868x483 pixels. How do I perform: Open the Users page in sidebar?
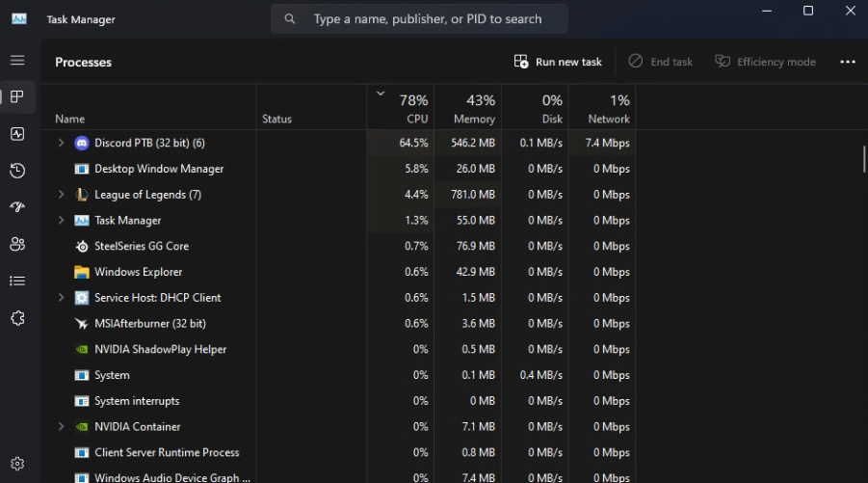(x=17, y=244)
